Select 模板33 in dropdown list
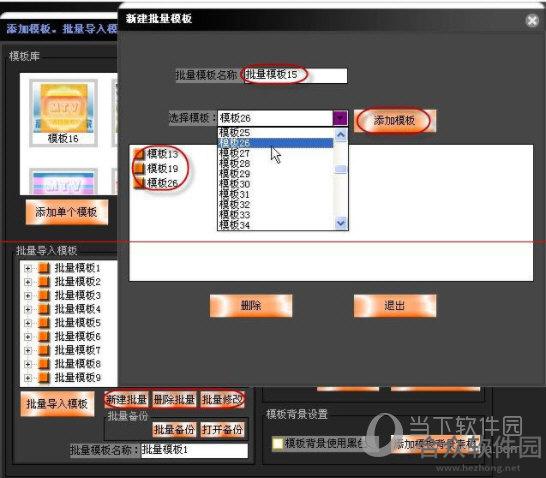Viewport: 546px width, 478px height. pos(275,215)
